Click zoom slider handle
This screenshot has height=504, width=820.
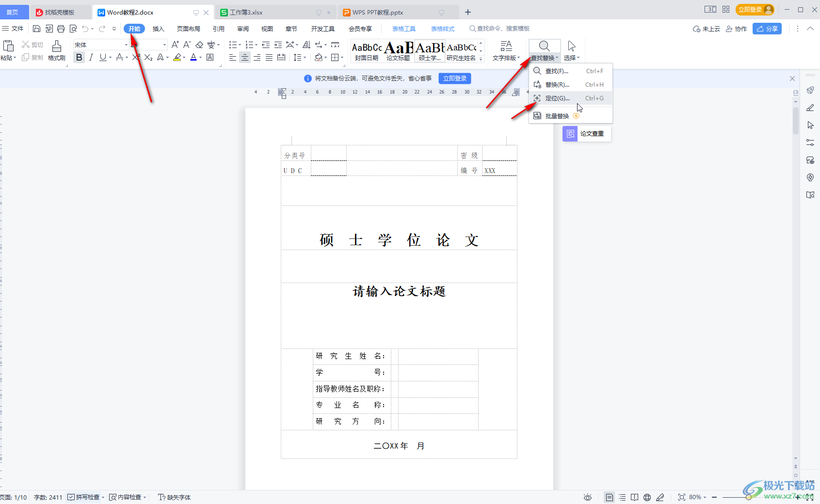coord(749,497)
